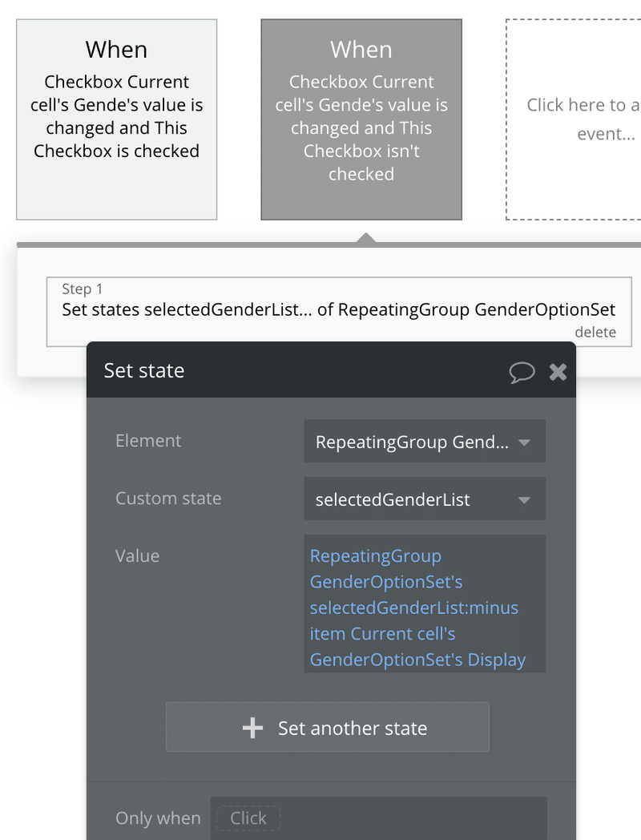This screenshot has width=641, height=840.
Task: Click the Step 1 label
Action: (x=82, y=289)
